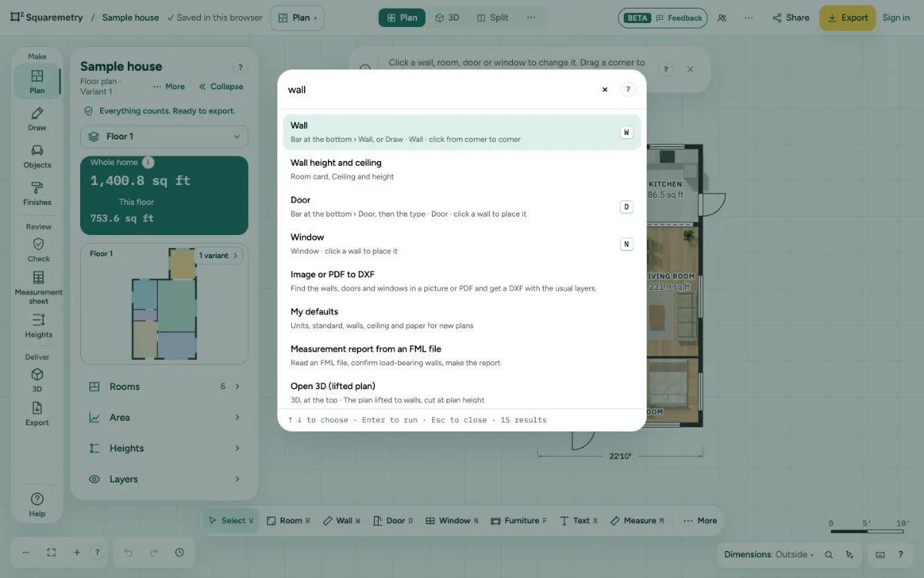This screenshot has height=578, width=924.
Task: Open the Measurement sheet
Action: pyautogui.click(x=38, y=287)
